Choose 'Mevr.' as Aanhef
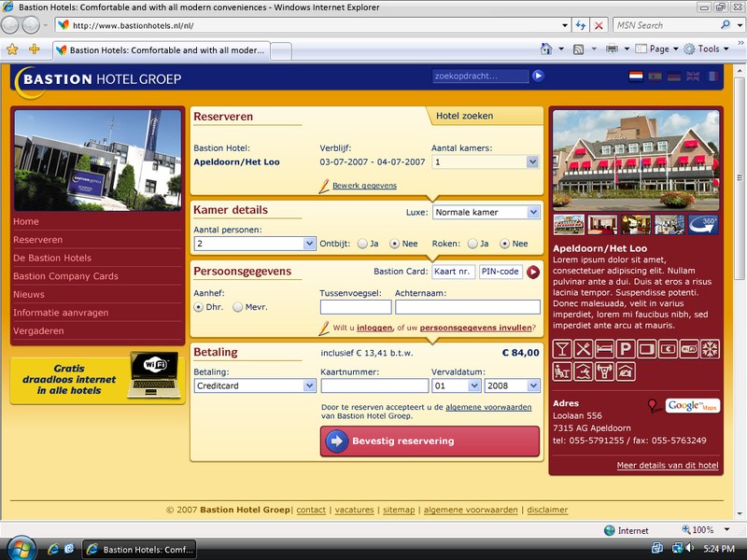The width and height of the screenshot is (747, 560). click(x=238, y=307)
